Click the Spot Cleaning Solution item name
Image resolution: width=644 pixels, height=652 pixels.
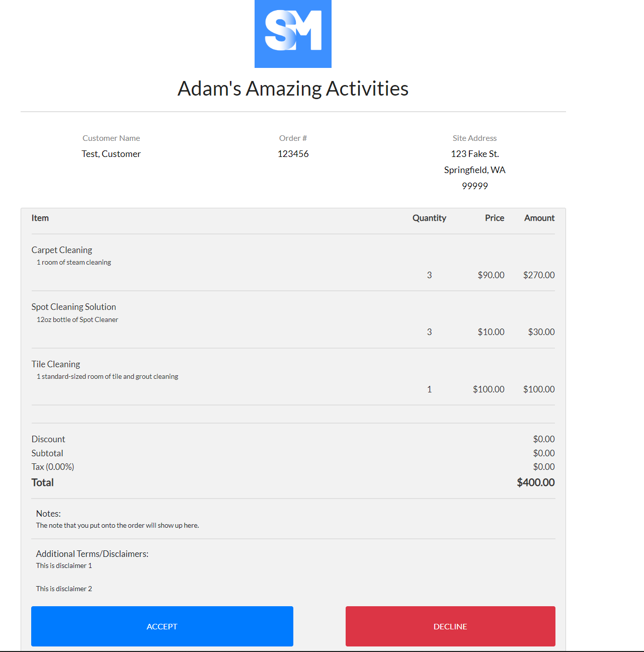click(x=73, y=307)
